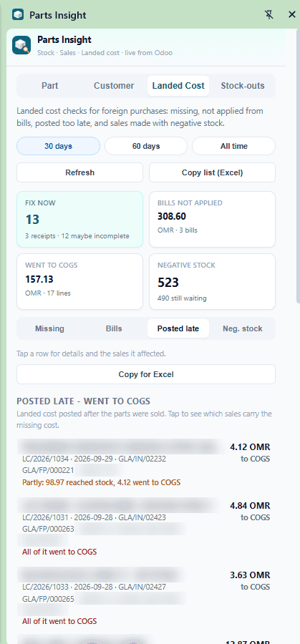Click Copy list (Excel) button
This screenshot has height=644, width=300.
[x=212, y=172]
